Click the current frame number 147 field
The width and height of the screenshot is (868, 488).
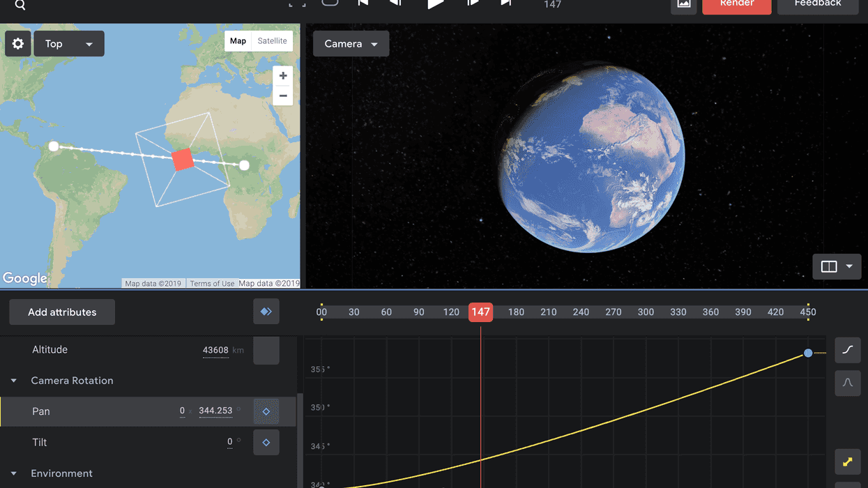(552, 4)
